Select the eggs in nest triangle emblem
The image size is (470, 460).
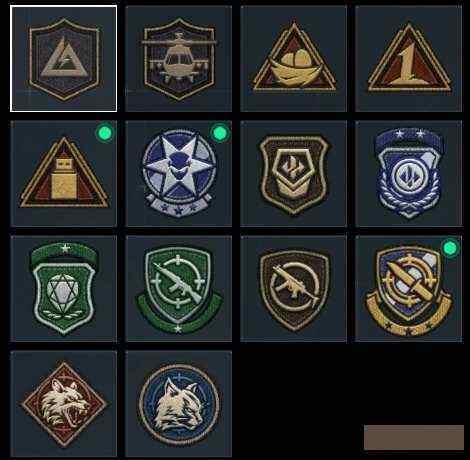[294, 59]
